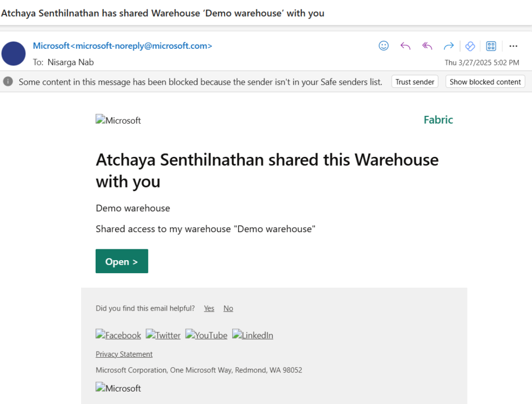Reply all to this message
532x404 pixels.
pyautogui.click(x=427, y=46)
